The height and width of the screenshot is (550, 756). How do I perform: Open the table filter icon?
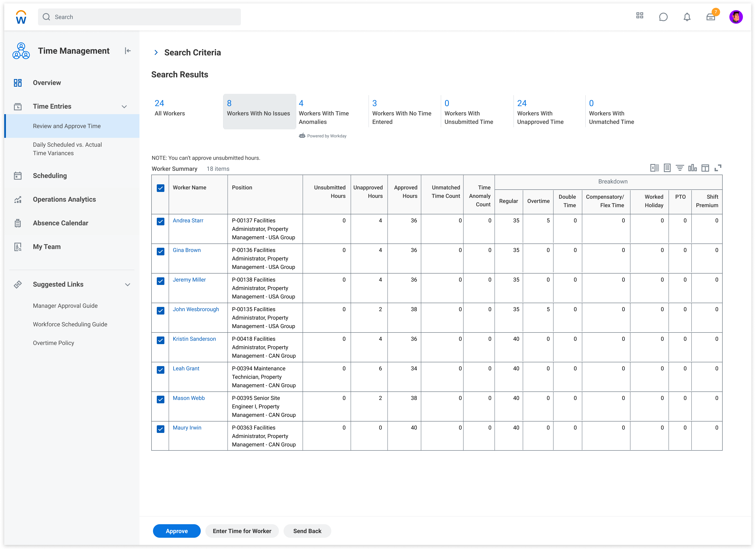(680, 168)
